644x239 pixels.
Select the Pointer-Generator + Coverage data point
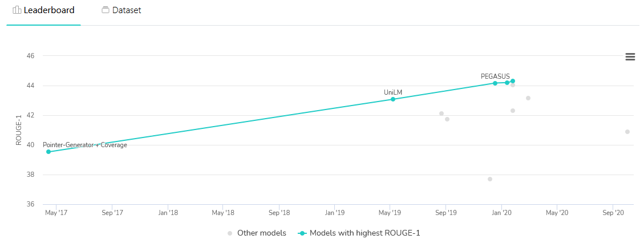pos(48,152)
